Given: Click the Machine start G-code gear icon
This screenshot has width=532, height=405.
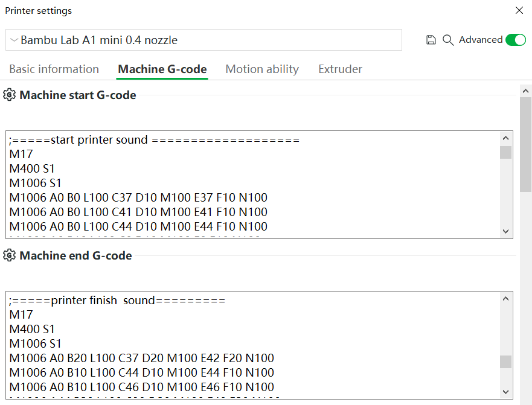Looking at the screenshot, I should coord(9,95).
